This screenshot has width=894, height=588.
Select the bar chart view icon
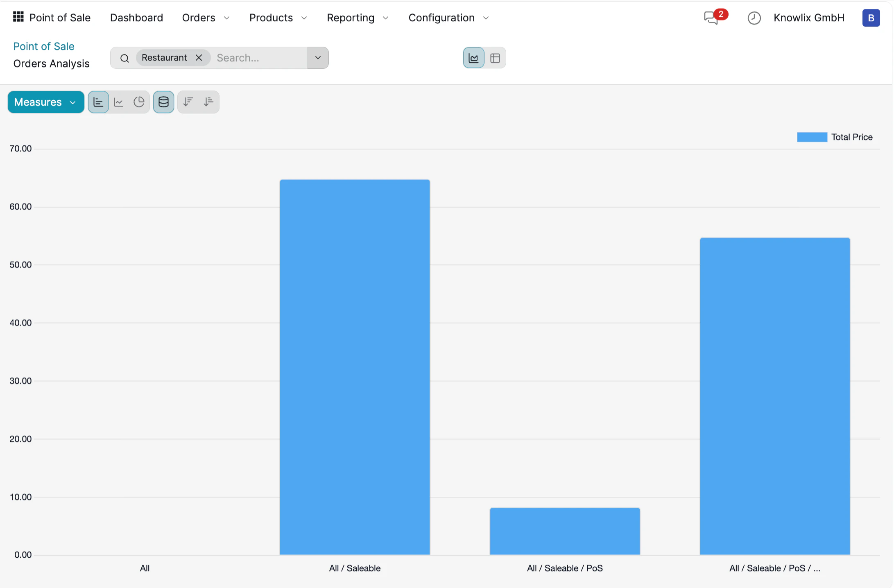pos(98,102)
